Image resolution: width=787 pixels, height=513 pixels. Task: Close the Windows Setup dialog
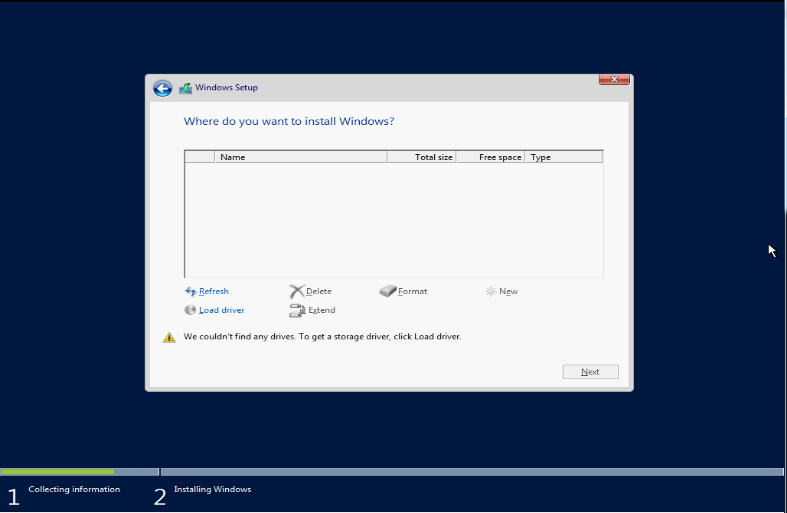[x=614, y=79]
